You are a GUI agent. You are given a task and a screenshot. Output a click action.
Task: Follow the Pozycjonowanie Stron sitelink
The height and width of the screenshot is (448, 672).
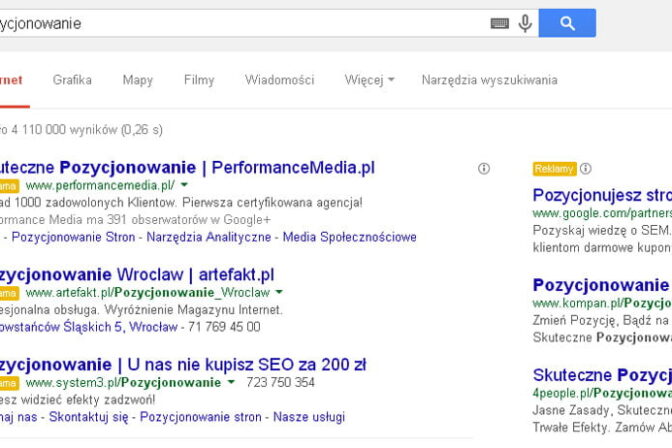[x=73, y=237]
